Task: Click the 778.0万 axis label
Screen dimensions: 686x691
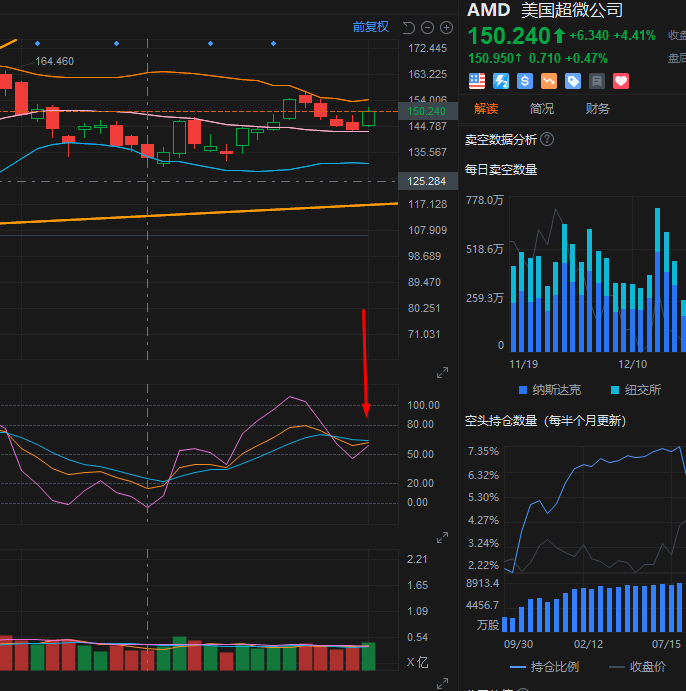Action: (x=485, y=201)
